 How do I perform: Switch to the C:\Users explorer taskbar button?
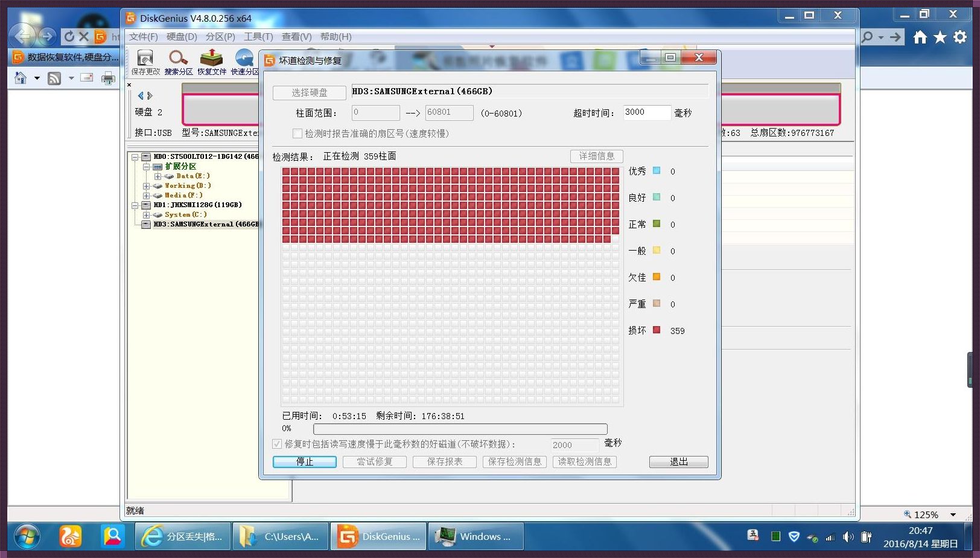281,536
